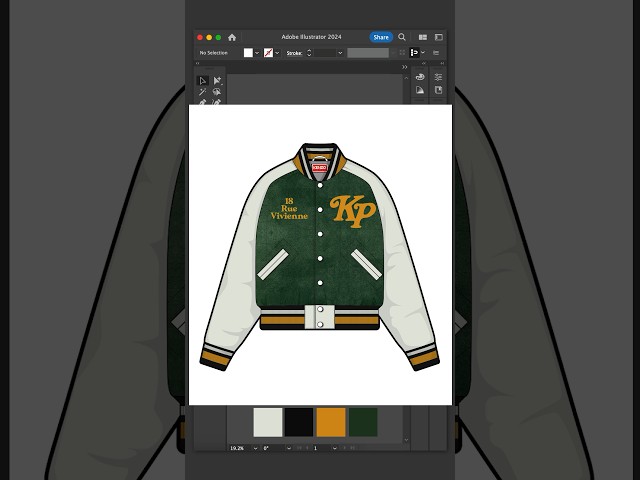Click the 'Adobe Illustrator 2024' window title

pos(311,37)
